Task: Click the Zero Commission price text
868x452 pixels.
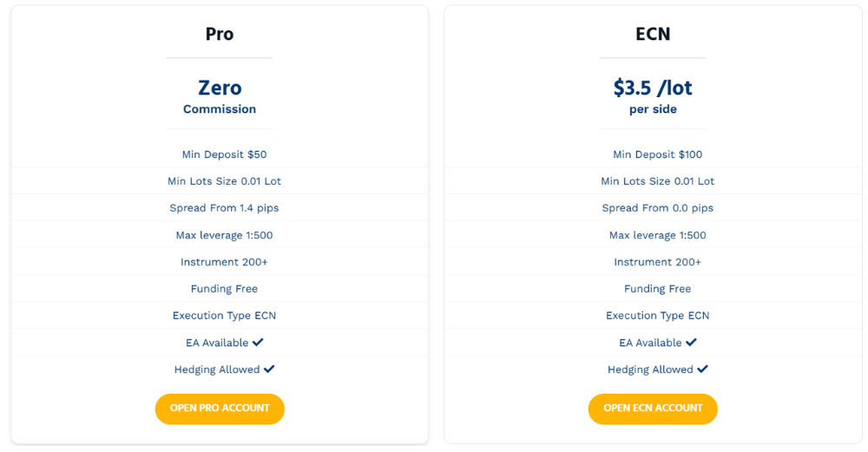Action: (x=220, y=88)
